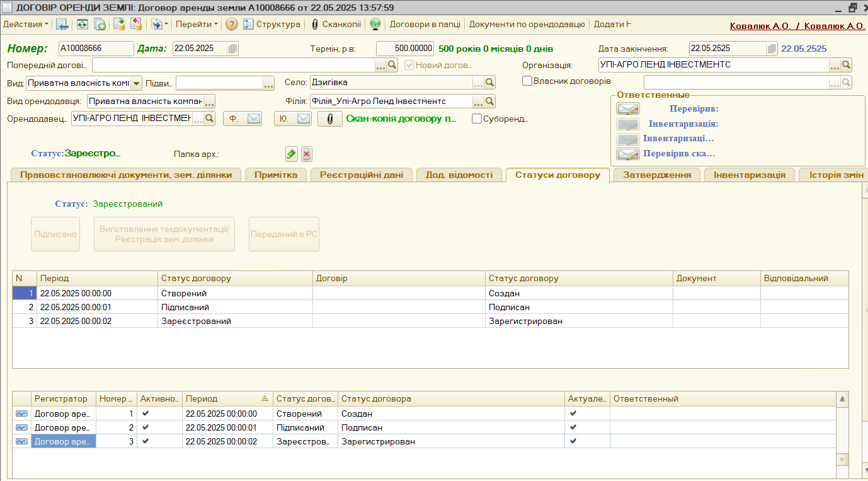Click the refresh icon in toolbar
The height and width of the screenshot is (481, 868).
point(83,25)
